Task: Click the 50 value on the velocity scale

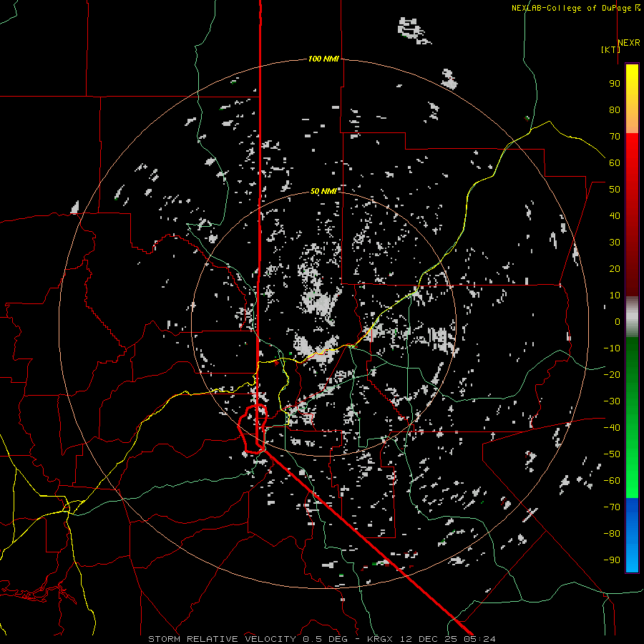Action: pos(615,190)
